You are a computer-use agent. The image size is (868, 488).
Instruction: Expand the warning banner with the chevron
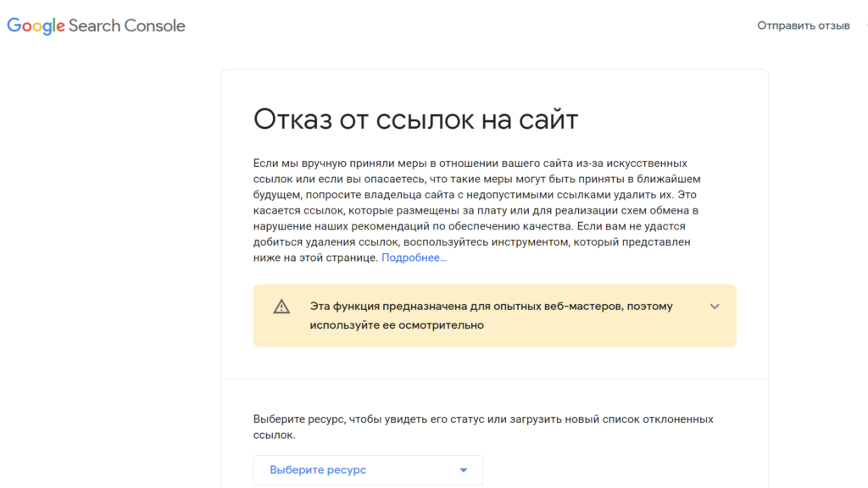pyautogui.click(x=715, y=307)
